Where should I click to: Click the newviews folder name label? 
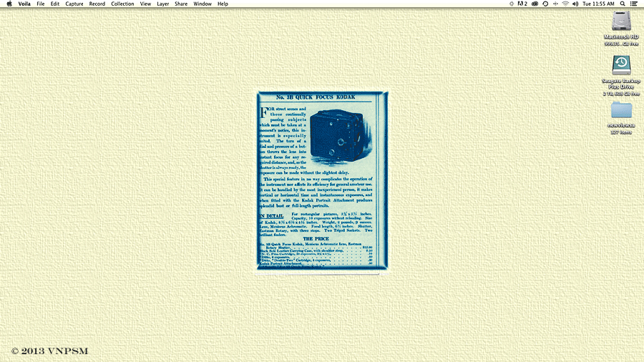621,126
